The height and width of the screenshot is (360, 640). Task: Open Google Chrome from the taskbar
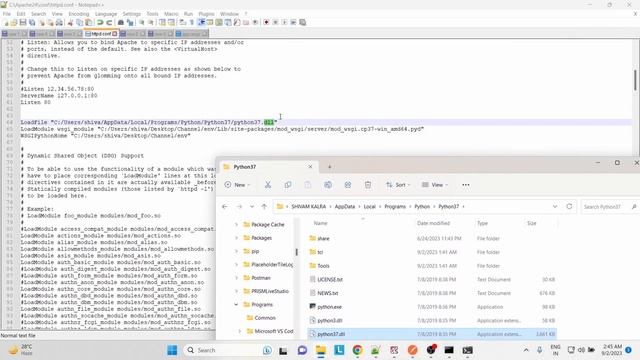click(358, 350)
